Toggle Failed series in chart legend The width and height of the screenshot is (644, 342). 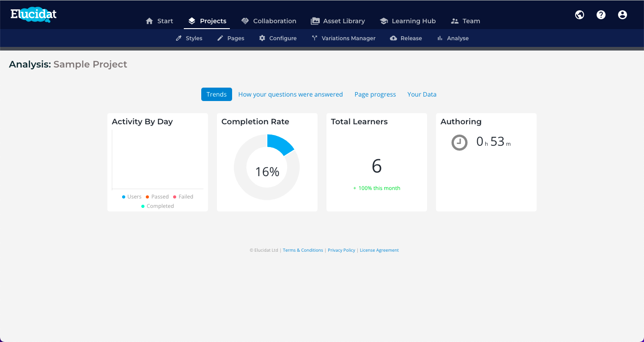[183, 197]
